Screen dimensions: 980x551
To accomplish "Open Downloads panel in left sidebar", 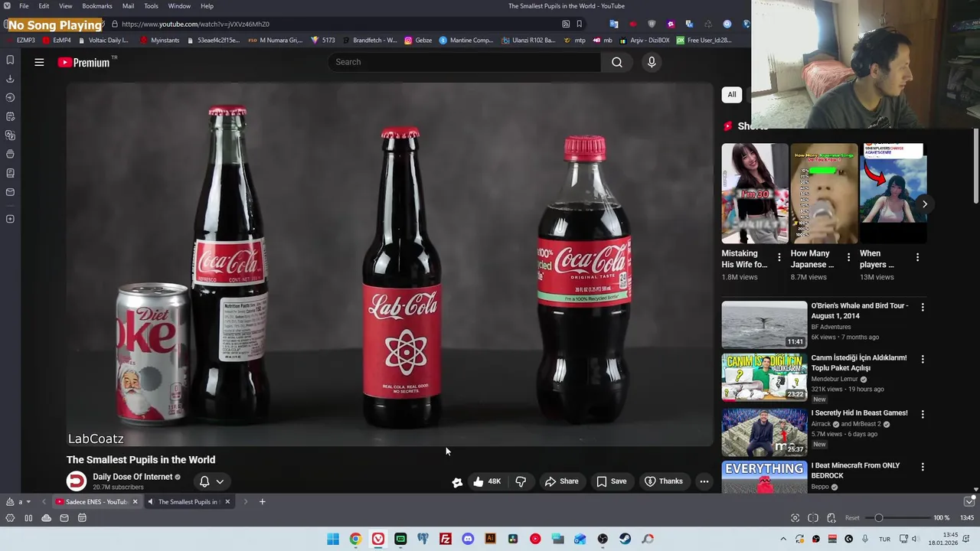I will coord(10,79).
